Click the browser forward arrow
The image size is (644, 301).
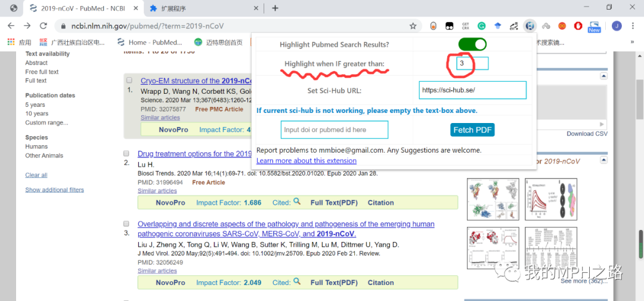click(x=27, y=26)
